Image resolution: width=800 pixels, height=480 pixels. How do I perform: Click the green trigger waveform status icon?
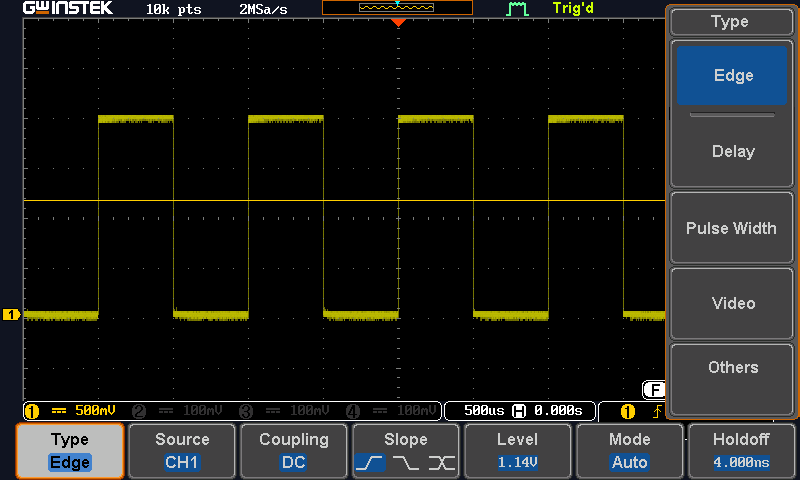pos(516,9)
